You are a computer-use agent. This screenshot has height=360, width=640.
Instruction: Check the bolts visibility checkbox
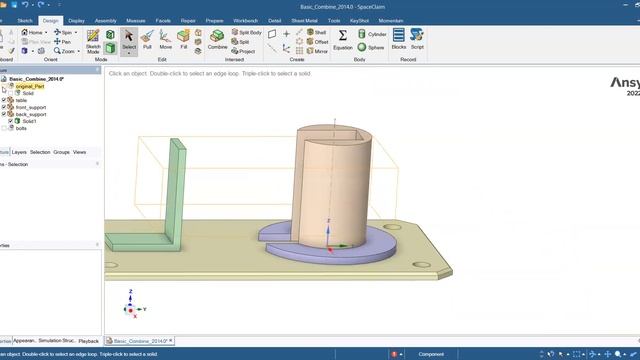pos(4,128)
